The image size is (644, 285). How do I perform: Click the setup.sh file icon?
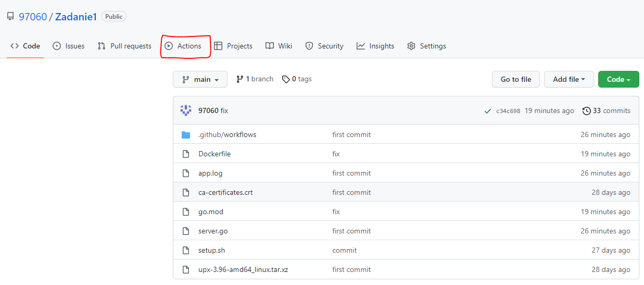click(186, 251)
